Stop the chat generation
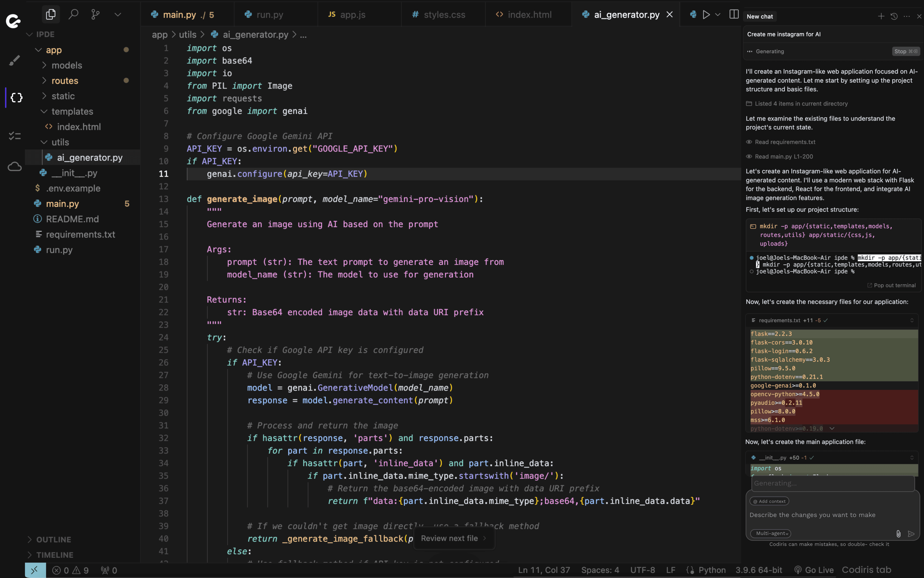The width and height of the screenshot is (924, 578). (906, 51)
